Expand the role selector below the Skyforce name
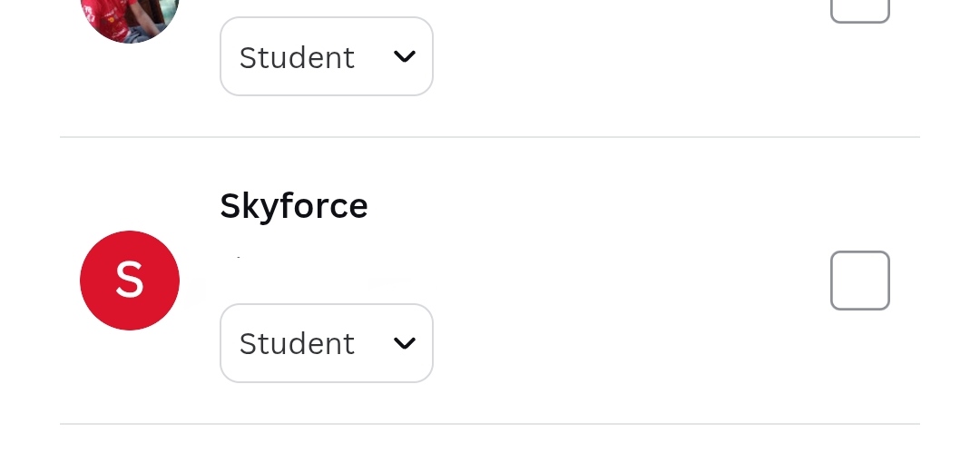 tap(327, 343)
